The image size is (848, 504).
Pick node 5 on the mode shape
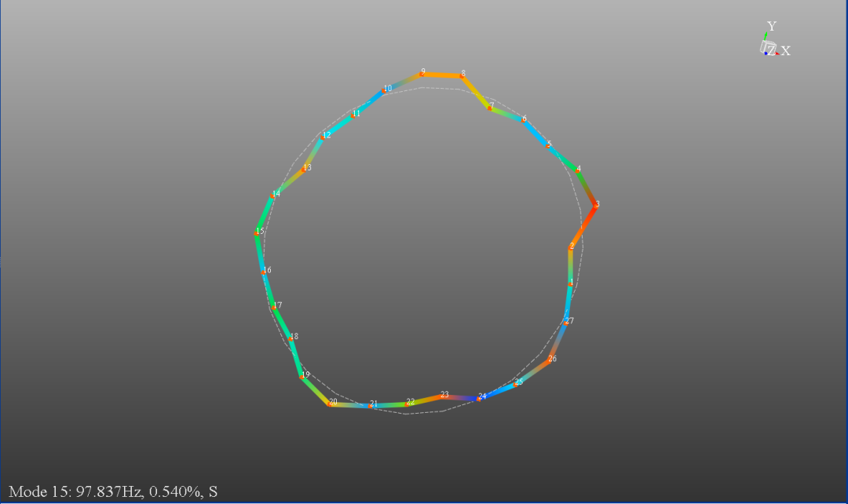548,145
